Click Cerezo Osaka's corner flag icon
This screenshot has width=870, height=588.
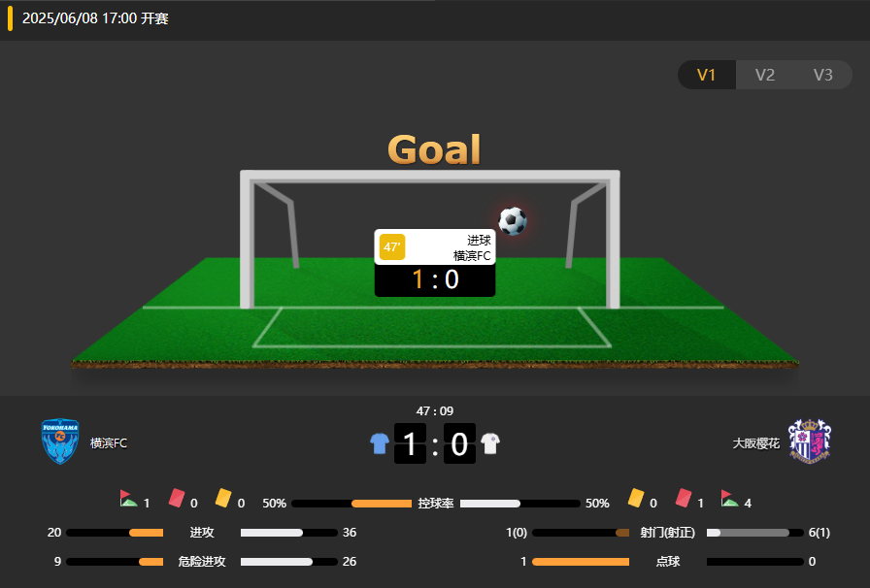pyautogui.click(x=729, y=498)
